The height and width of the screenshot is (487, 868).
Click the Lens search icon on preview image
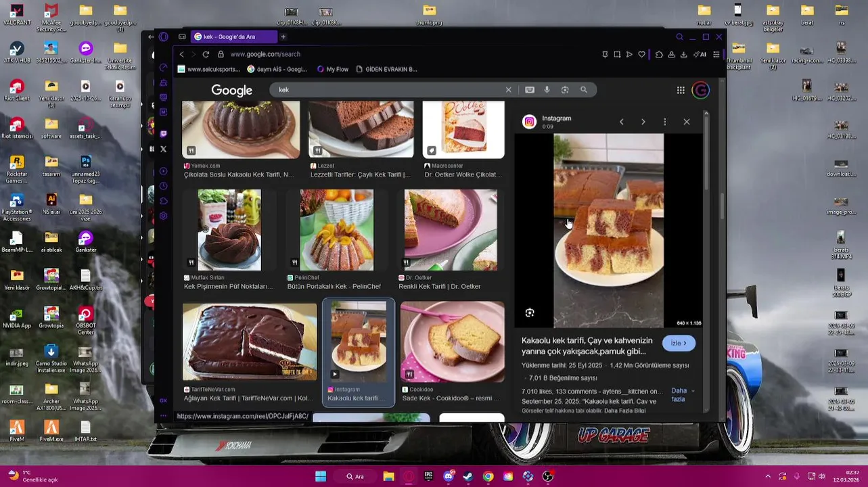pyautogui.click(x=530, y=312)
